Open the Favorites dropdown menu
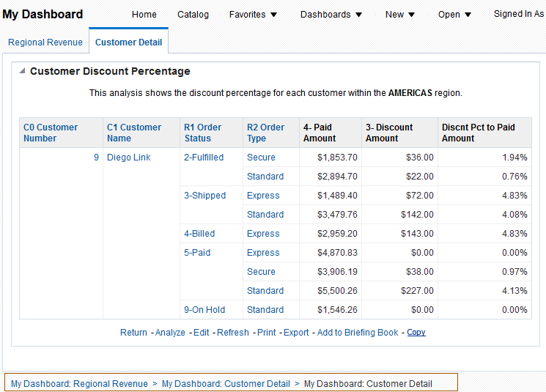 [253, 15]
